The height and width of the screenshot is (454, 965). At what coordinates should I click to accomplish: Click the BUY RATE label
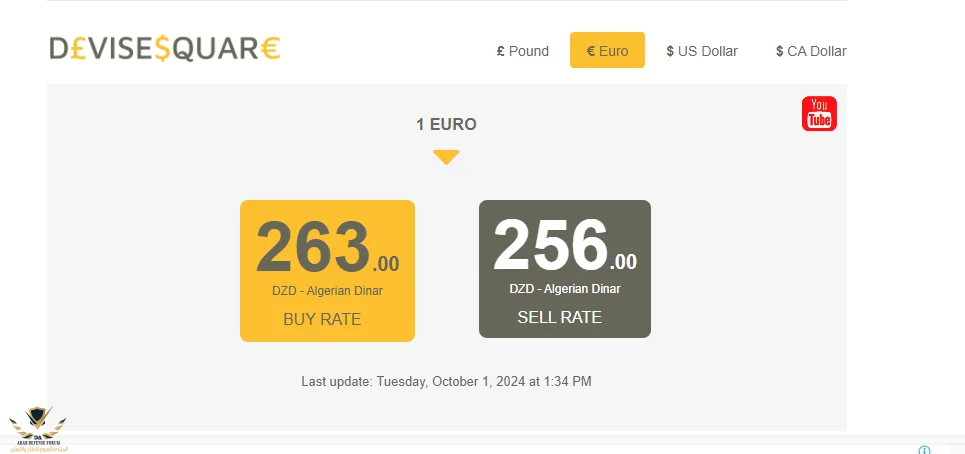tap(322, 320)
